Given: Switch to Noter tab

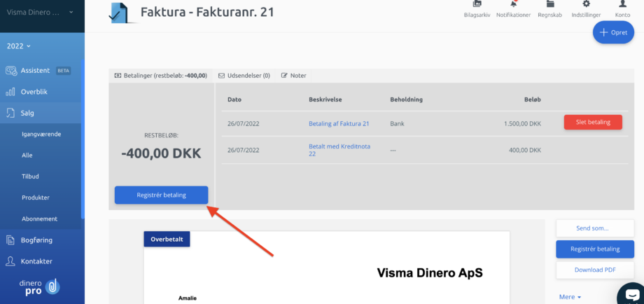Looking at the screenshot, I should click(x=294, y=76).
